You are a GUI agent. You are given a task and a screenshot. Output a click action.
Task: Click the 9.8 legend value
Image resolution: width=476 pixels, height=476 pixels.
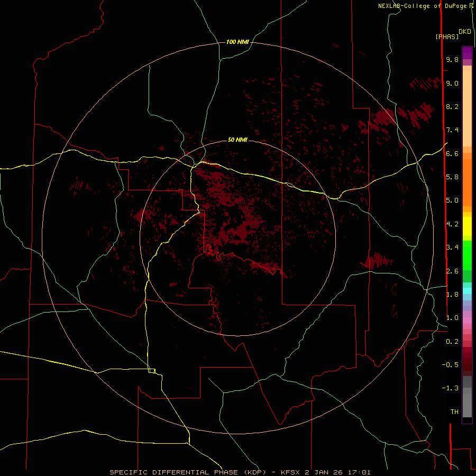[452, 59]
